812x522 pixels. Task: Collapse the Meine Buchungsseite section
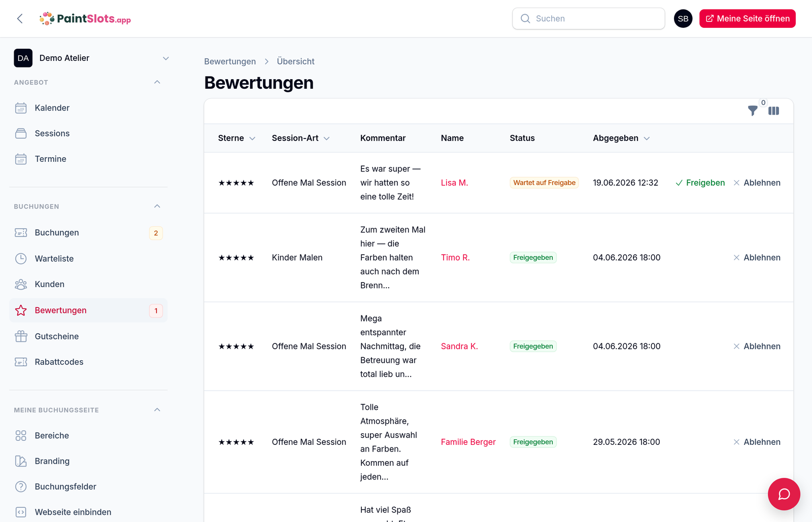pos(157,410)
